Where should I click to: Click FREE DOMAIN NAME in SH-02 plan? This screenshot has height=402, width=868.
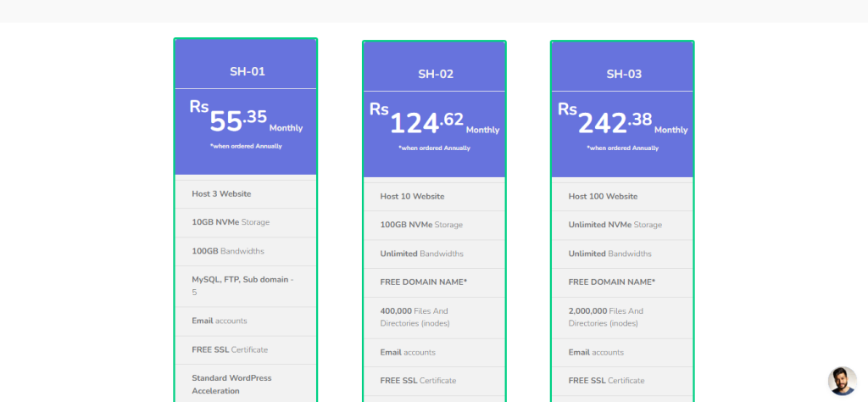(423, 282)
